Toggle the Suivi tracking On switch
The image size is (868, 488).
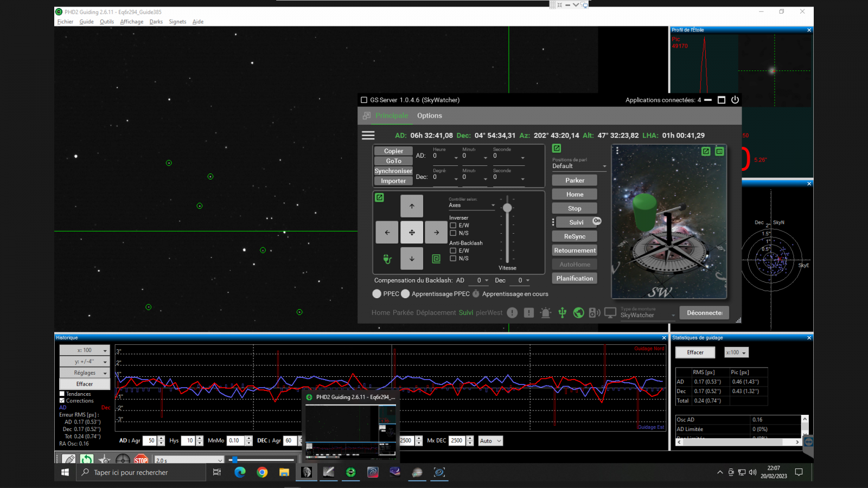[x=597, y=221]
